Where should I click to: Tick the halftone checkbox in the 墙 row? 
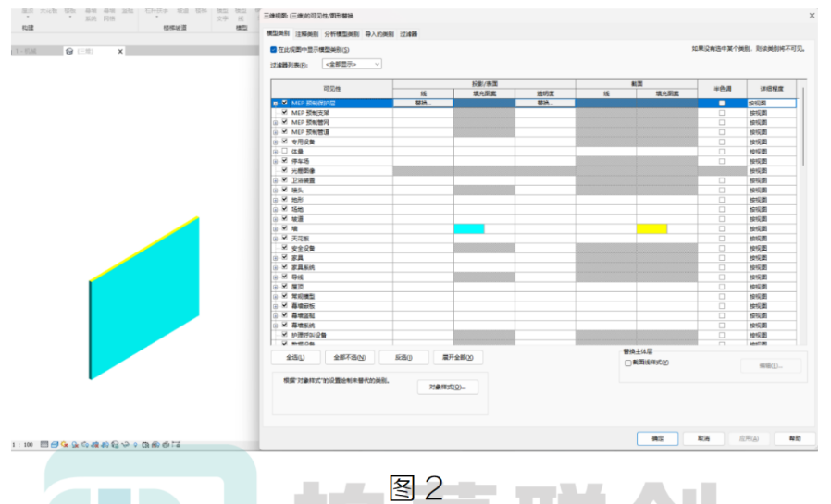pos(722,228)
